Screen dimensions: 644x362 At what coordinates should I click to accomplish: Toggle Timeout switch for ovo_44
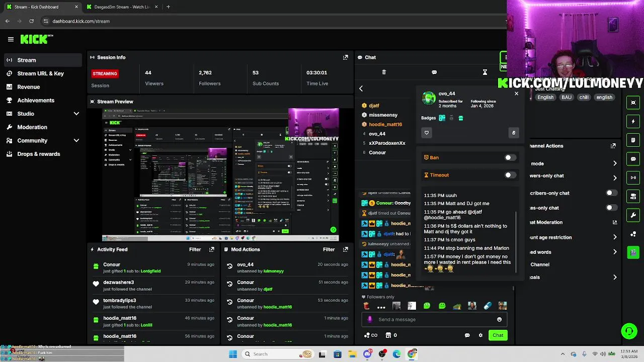point(510,175)
